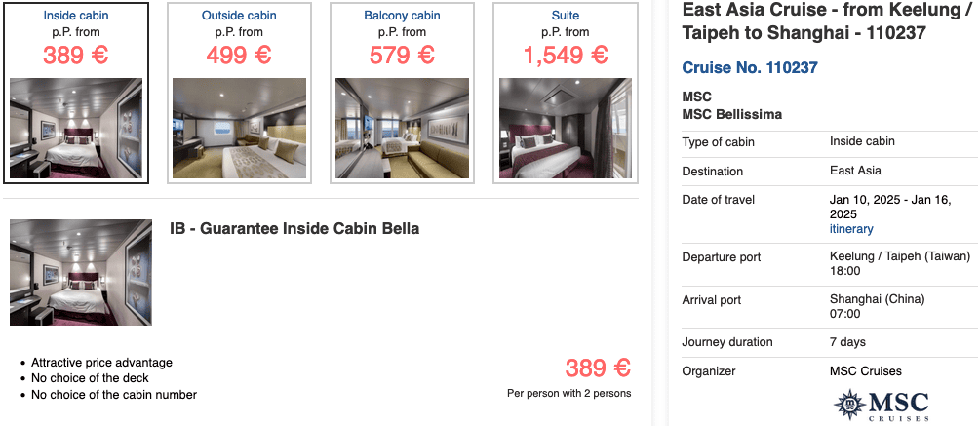Click the 389 € per person price
This screenshot has width=980, height=426.
(598, 368)
